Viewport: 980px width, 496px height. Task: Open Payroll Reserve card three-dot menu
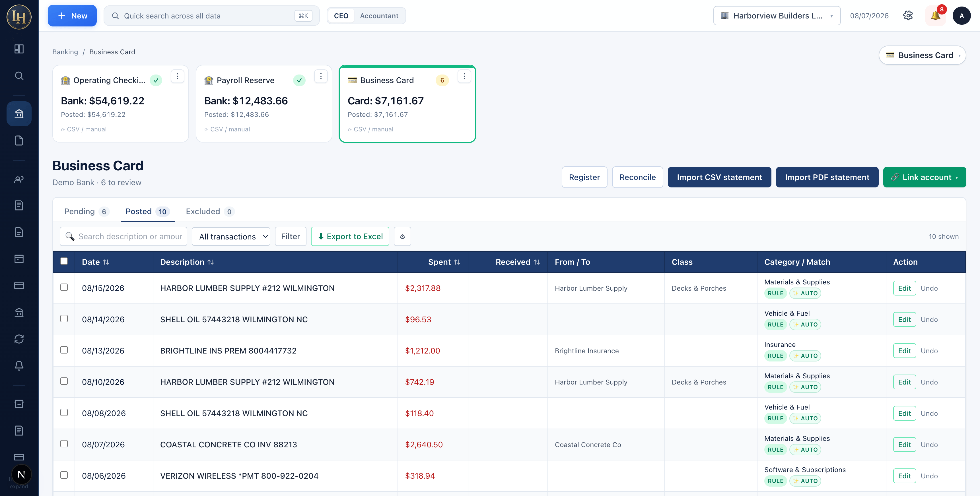point(321,77)
